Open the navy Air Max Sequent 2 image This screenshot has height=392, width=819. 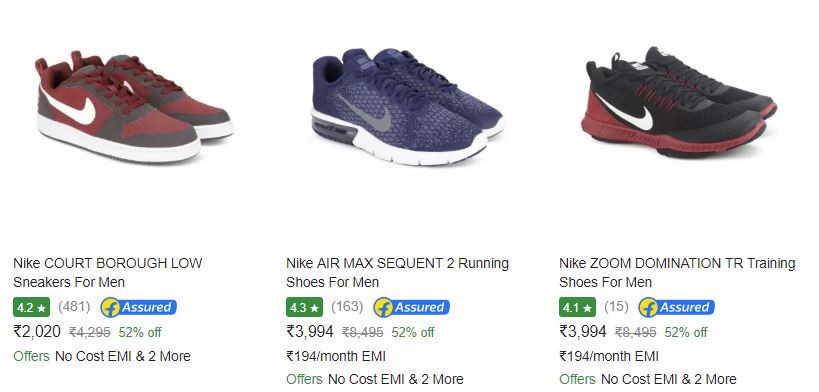407,107
